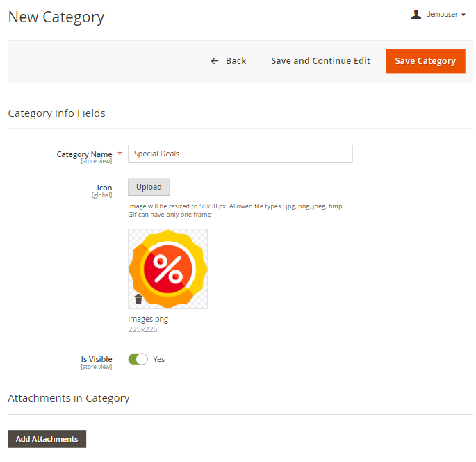Click the back arrow icon
This screenshot has height=462, width=476.
click(x=215, y=61)
